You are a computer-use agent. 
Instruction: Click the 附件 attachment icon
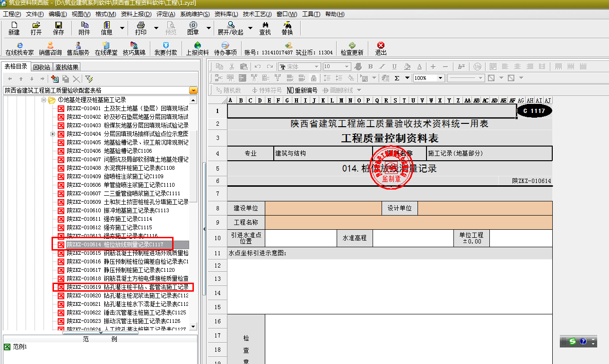pyautogui.click(x=84, y=28)
